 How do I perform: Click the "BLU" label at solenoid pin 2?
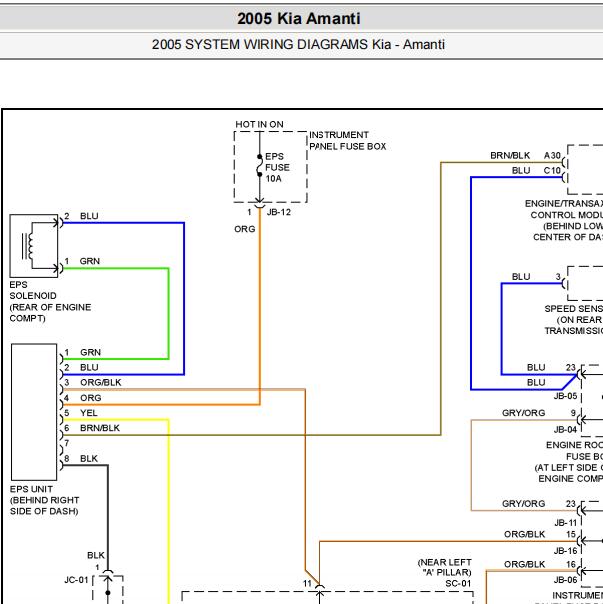tap(89, 216)
